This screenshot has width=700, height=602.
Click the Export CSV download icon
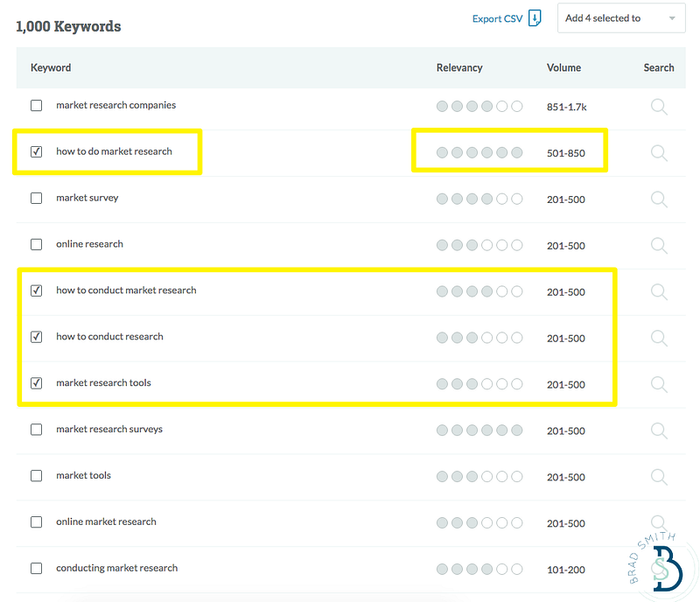535,18
